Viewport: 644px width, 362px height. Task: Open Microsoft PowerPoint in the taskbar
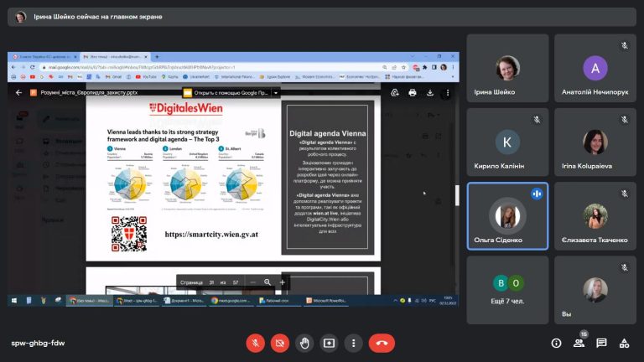[x=327, y=301]
